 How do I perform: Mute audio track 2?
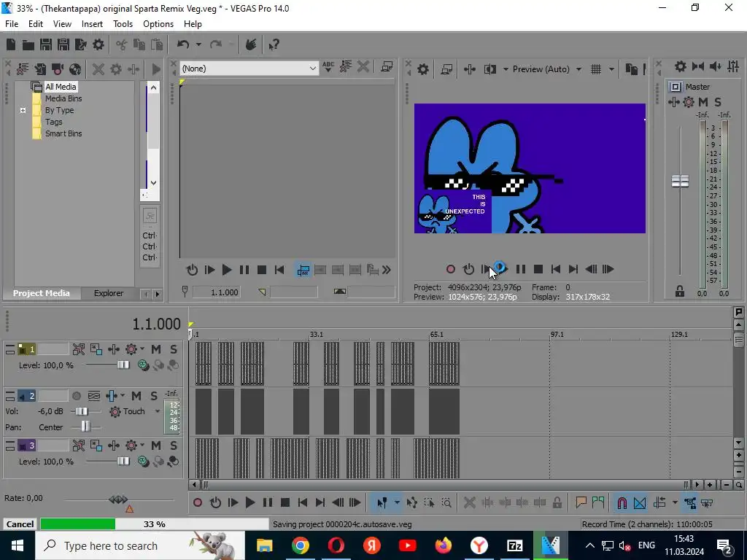pyautogui.click(x=136, y=396)
